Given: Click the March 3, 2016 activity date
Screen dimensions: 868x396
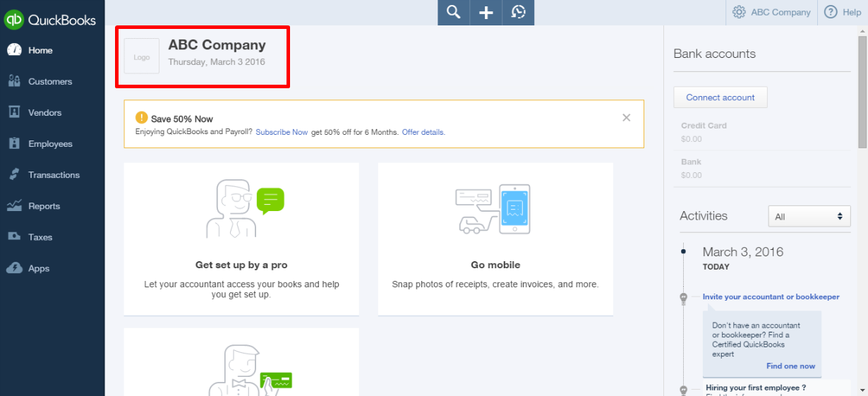Looking at the screenshot, I should click(x=743, y=251).
